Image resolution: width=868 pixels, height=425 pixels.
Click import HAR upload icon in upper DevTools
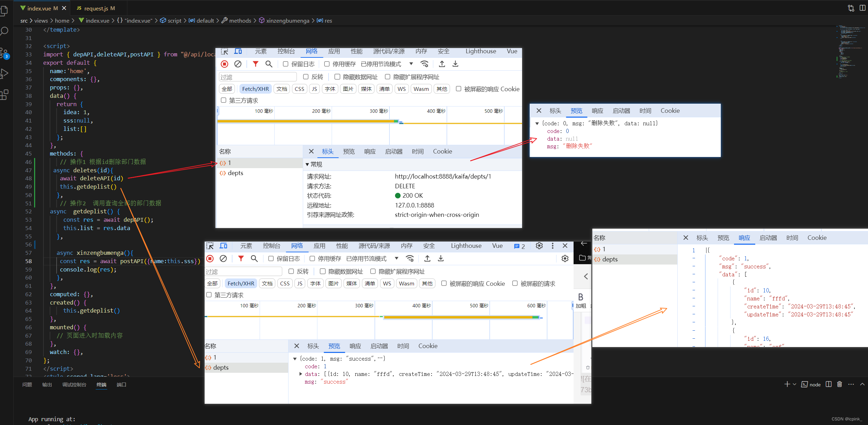(x=442, y=64)
